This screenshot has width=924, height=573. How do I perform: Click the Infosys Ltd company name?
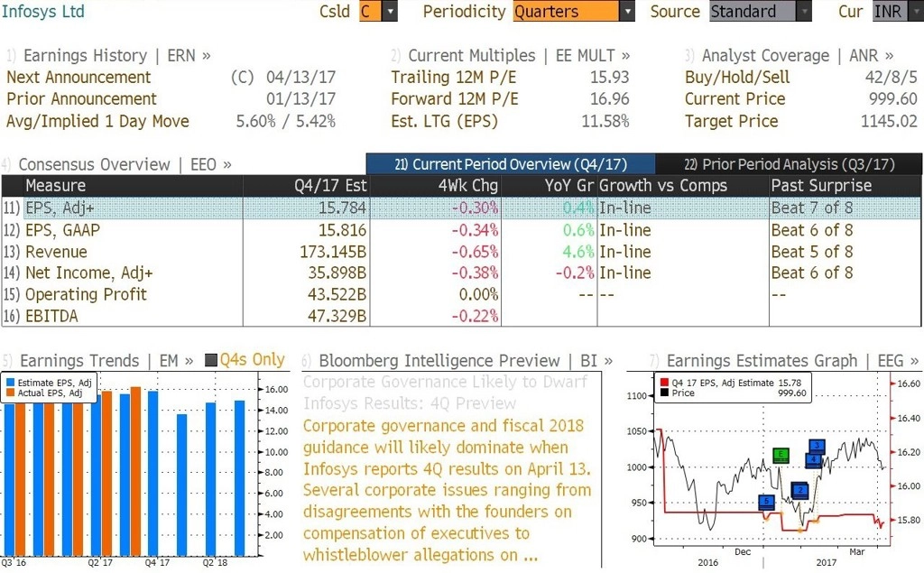[43, 11]
